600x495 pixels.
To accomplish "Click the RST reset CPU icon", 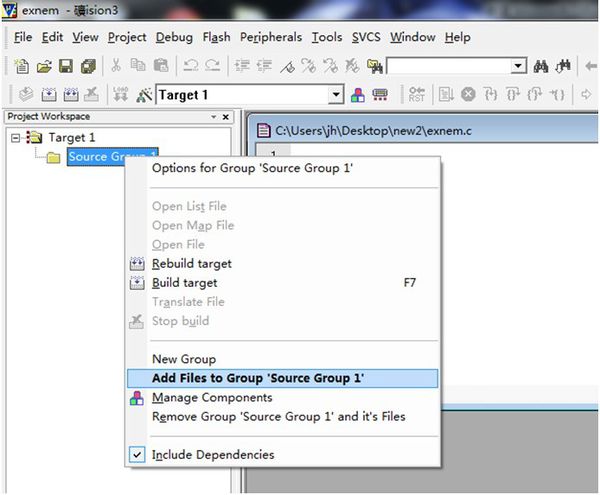I will [416, 94].
